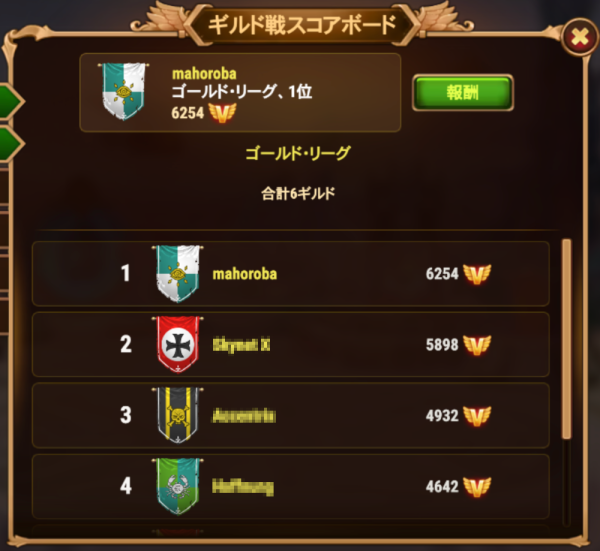Click the green 報酬 rewards button

pyautogui.click(x=463, y=93)
